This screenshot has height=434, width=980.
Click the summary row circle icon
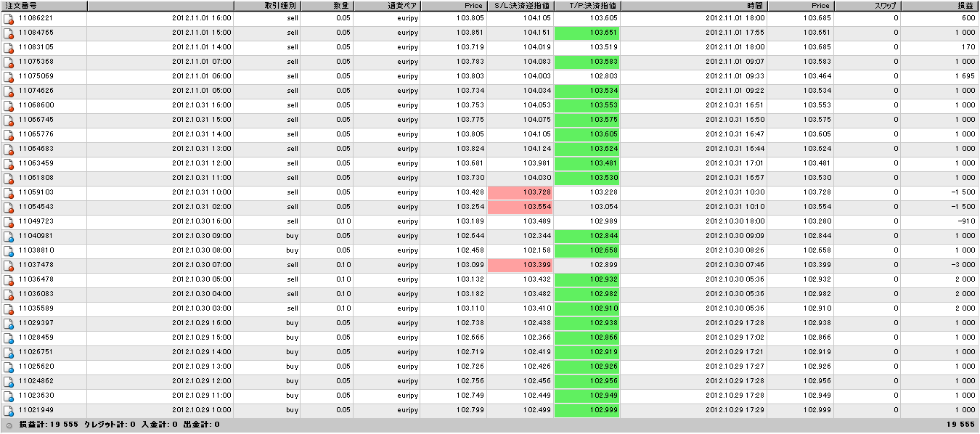[9, 425]
